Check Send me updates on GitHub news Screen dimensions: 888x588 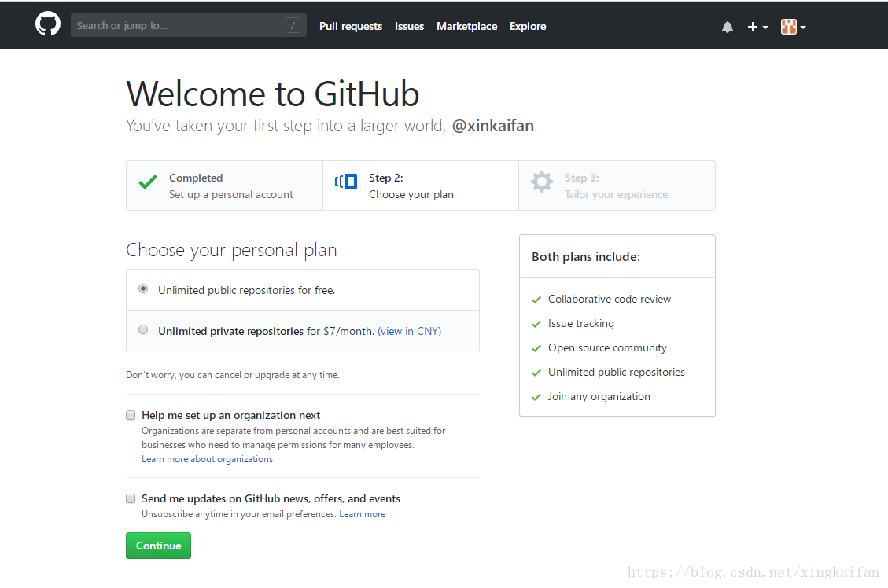point(130,498)
